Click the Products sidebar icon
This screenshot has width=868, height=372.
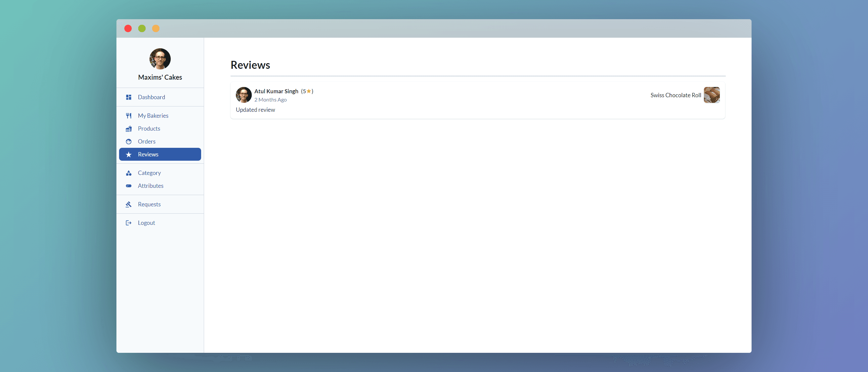coord(128,129)
